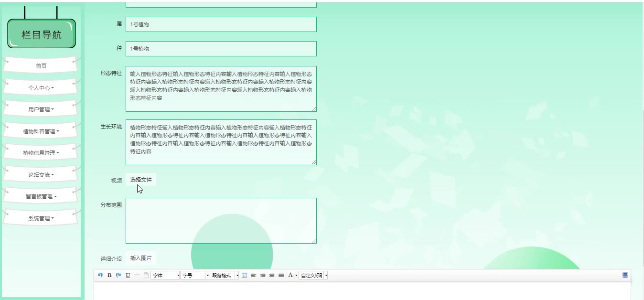Open 系统管理 menu
Screen dimensions: 644x300
click(41, 218)
